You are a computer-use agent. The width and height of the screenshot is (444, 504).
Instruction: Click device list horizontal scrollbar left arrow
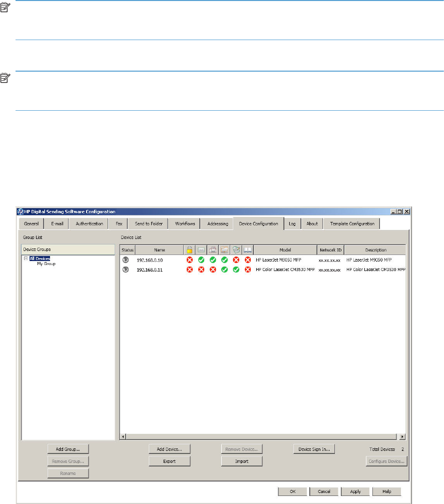[123, 436]
